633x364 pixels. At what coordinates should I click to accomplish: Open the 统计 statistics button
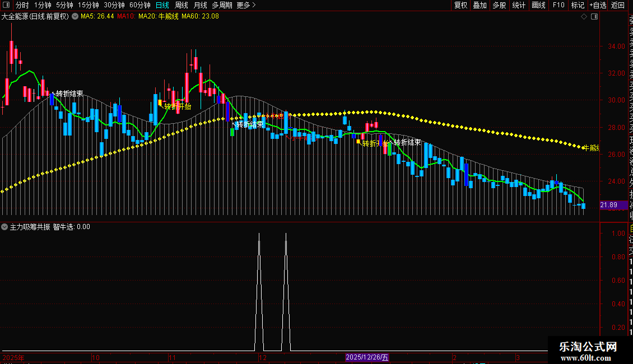point(519,5)
